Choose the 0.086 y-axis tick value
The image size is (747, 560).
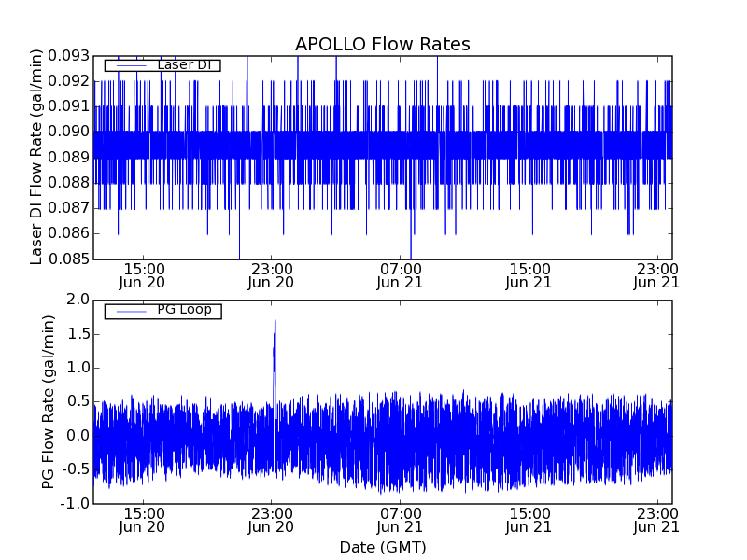pyautogui.click(x=68, y=233)
